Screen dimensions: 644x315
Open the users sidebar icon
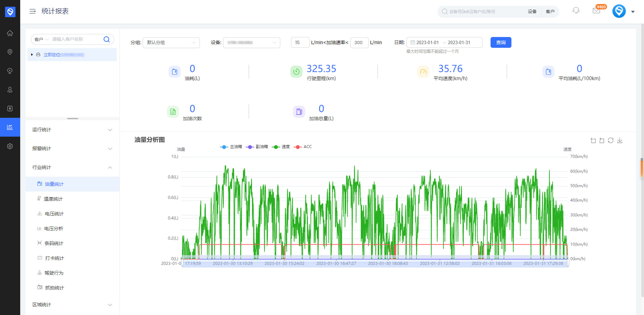[x=10, y=90]
